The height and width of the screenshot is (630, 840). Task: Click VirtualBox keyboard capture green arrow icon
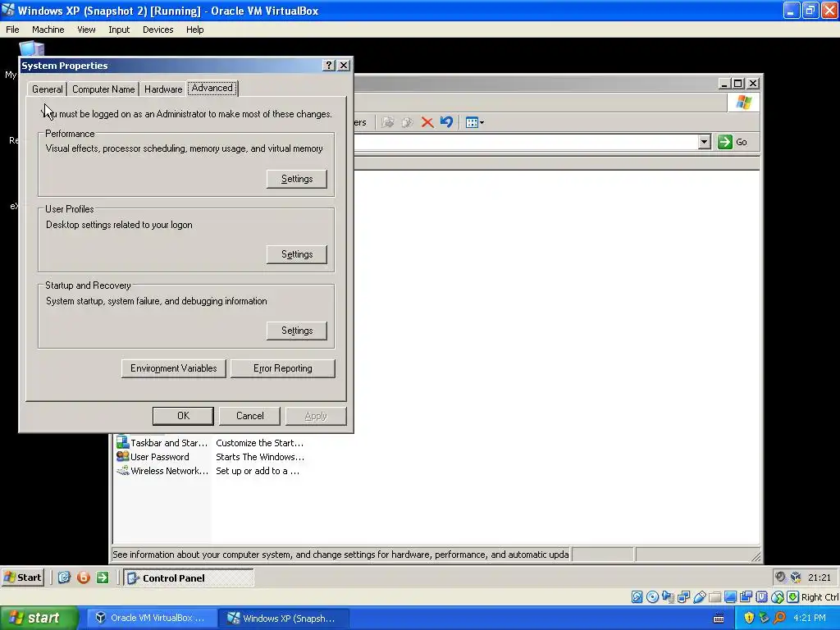coord(793,597)
